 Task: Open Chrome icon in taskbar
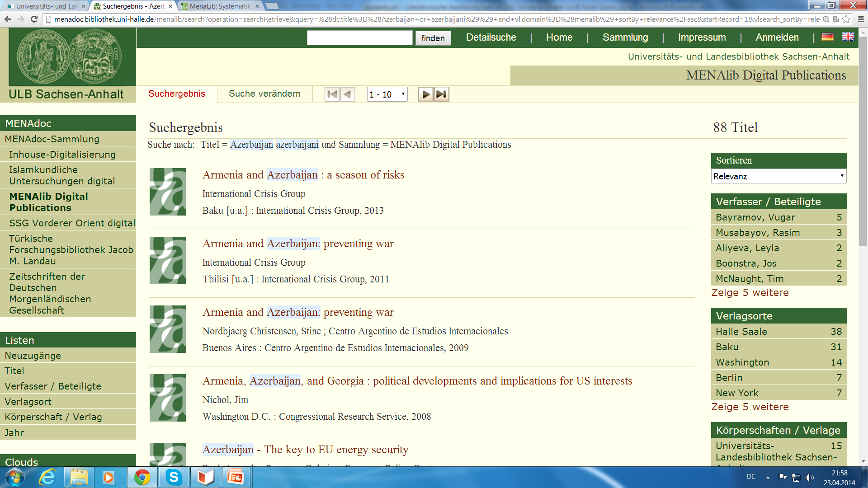click(x=142, y=477)
